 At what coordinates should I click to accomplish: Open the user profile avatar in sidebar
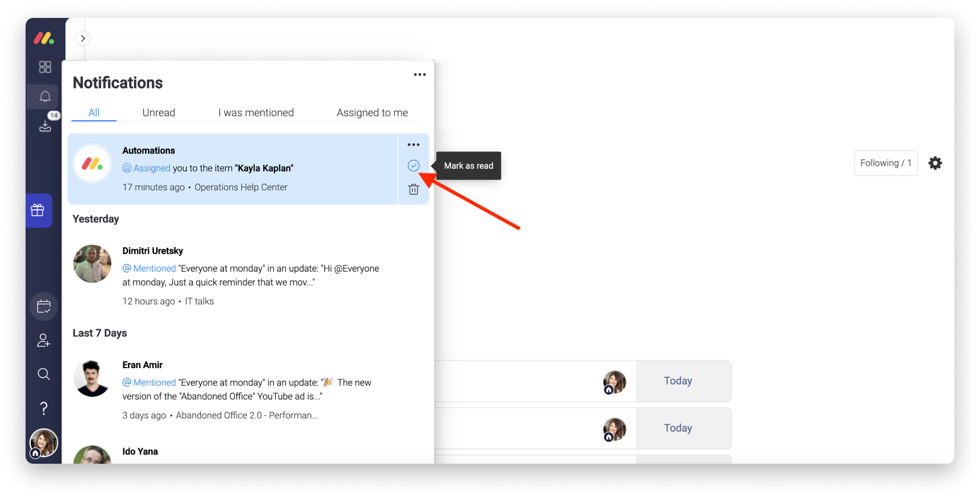(44, 443)
